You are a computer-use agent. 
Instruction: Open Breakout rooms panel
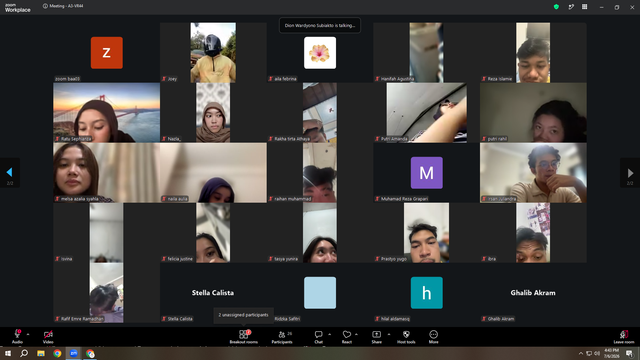[244, 336]
